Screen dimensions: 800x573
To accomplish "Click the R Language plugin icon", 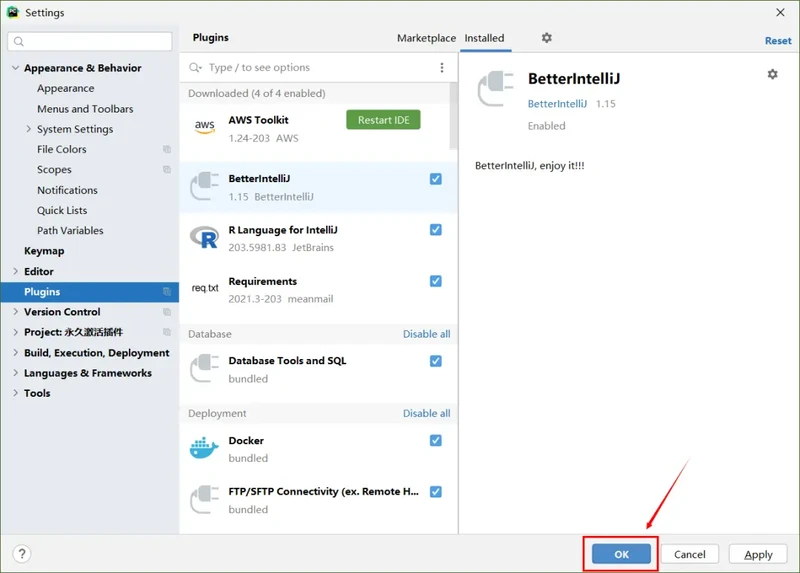I will pos(204,237).
